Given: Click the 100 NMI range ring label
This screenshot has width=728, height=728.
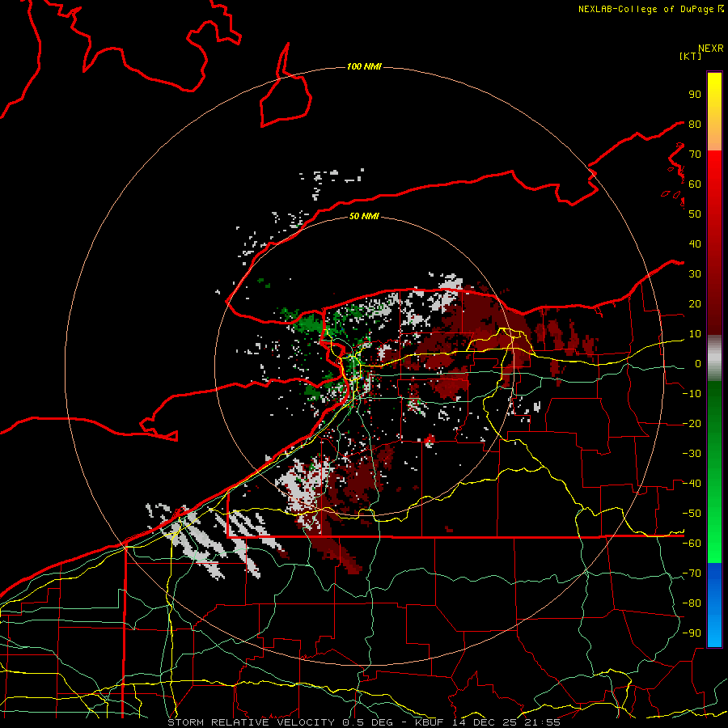Looking at the screenshot, I should pyautogui.click(x=364, y=67).
